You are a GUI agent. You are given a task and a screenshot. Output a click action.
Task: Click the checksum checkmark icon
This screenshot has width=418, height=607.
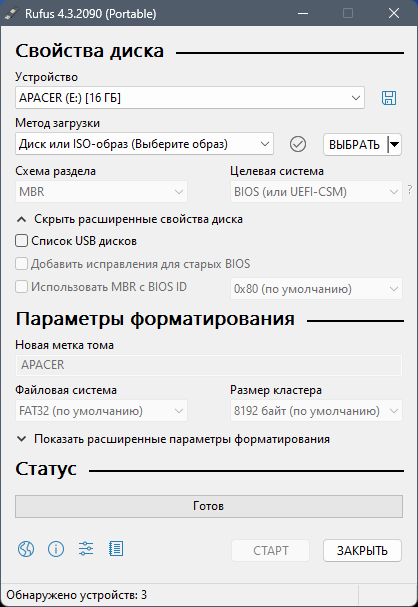point(298,144)
